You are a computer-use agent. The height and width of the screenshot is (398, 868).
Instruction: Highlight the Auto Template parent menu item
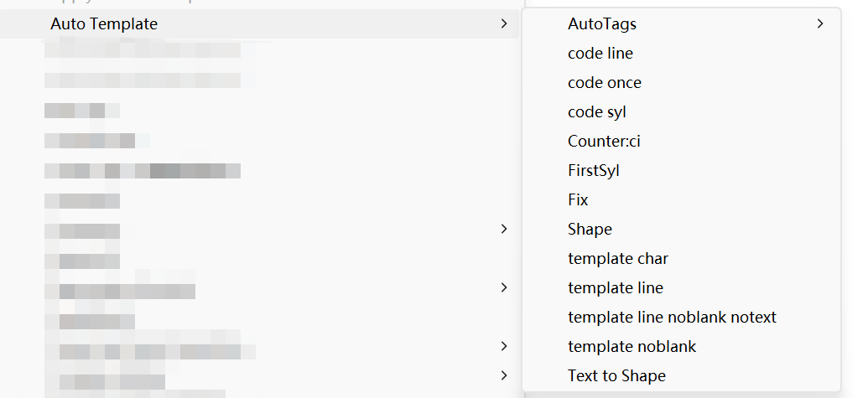(x=104, y=23)
